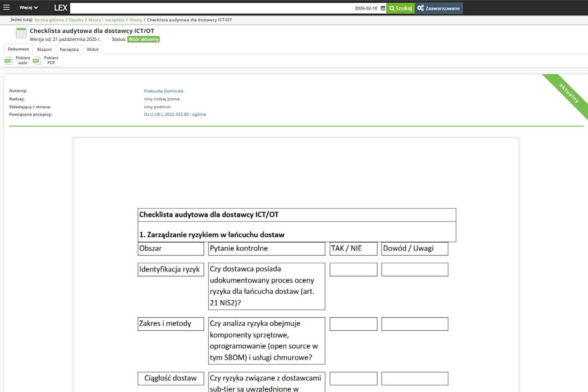Screen dimensions: 588x392
Task: Go to Strona główna breadcrumb
Action: point(49,20)
